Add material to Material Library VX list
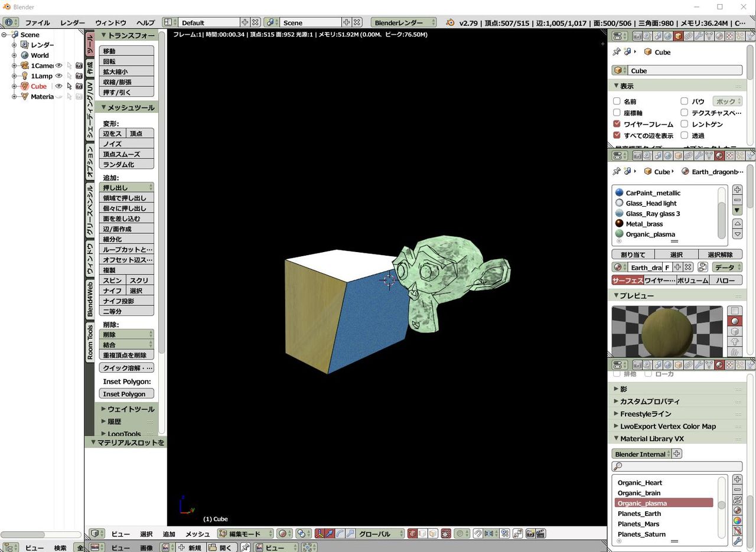 [x=737, y=479]
